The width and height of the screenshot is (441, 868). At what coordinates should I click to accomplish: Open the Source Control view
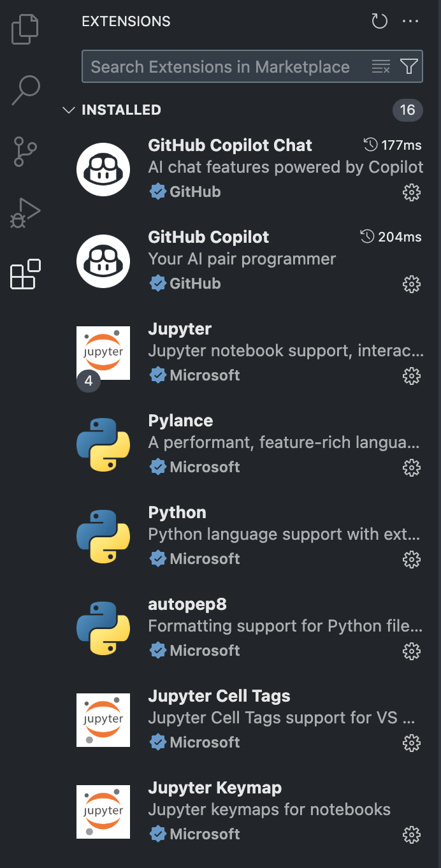pos(25,151)
